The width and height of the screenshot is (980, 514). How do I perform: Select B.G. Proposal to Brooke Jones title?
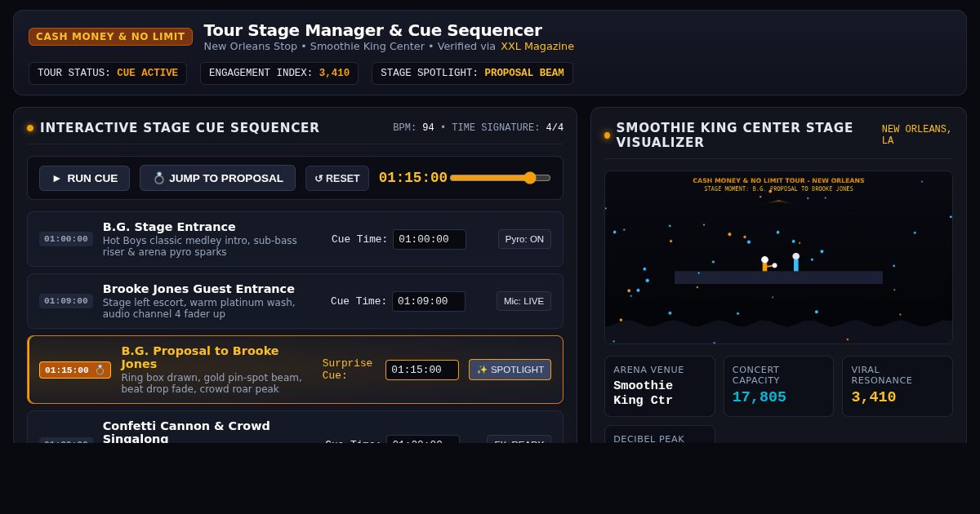tap(200, 357)
